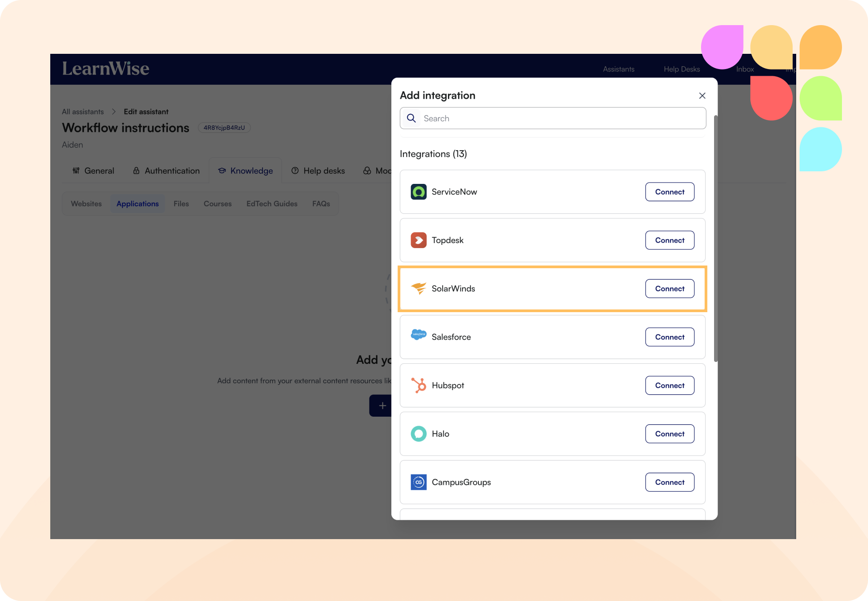This screenshot has width=868, height=601.
Task: Close the Add integration dialog
Action: tap(702, 96)
